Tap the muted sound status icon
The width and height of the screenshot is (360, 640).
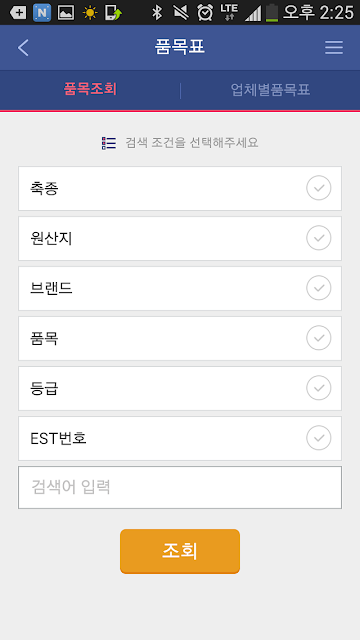[180, 13]
